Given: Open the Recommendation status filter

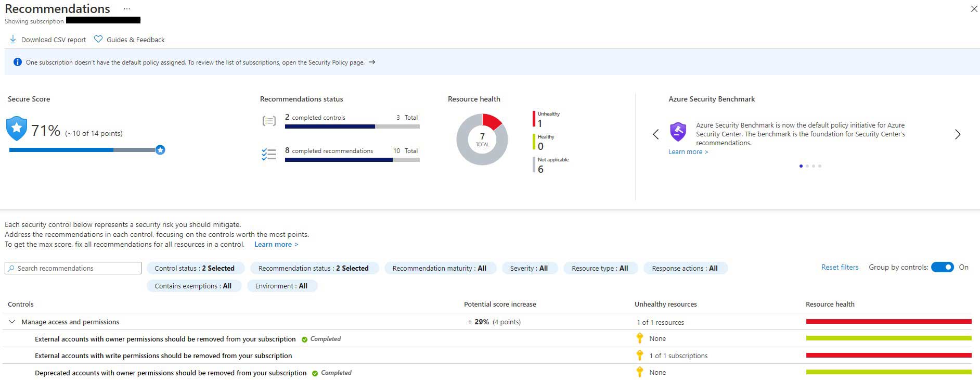Looking at the screenshot, I should (314, 268).
